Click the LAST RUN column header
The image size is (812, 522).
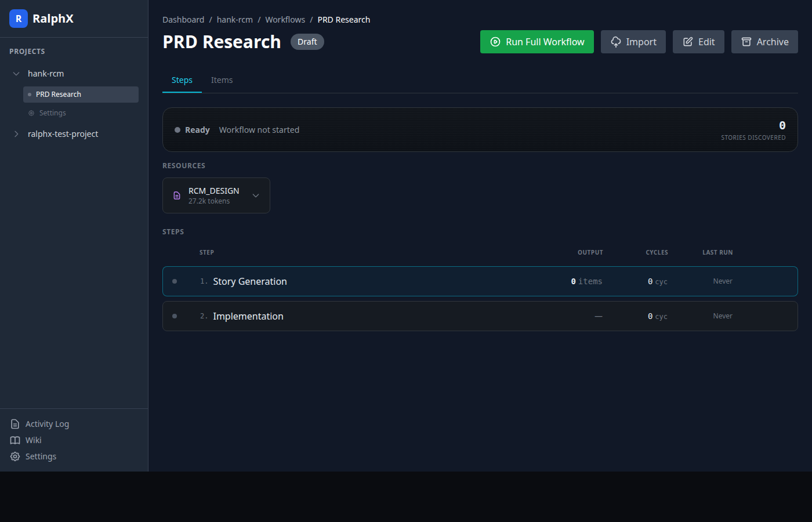(717, 252)
